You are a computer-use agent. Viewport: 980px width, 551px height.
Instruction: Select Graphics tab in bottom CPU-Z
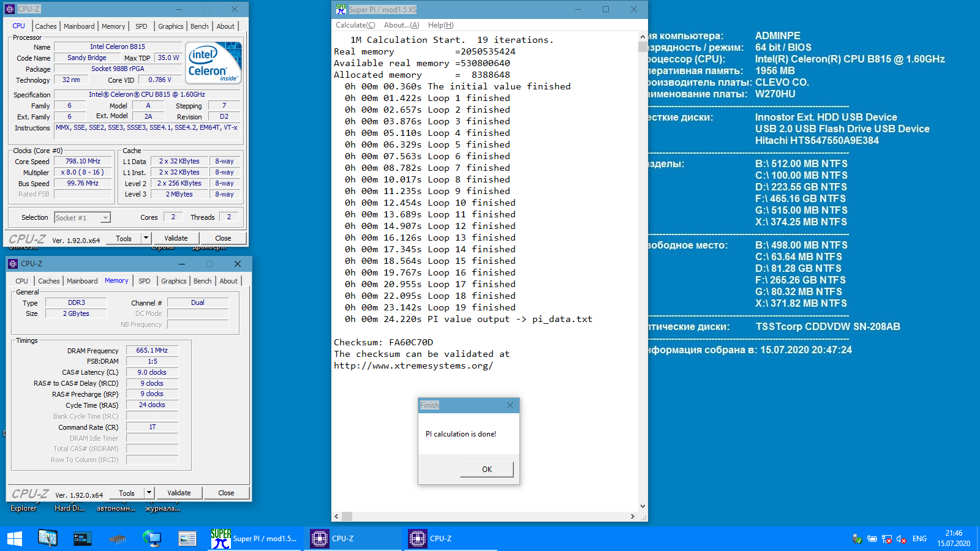[x=174, y=281]
